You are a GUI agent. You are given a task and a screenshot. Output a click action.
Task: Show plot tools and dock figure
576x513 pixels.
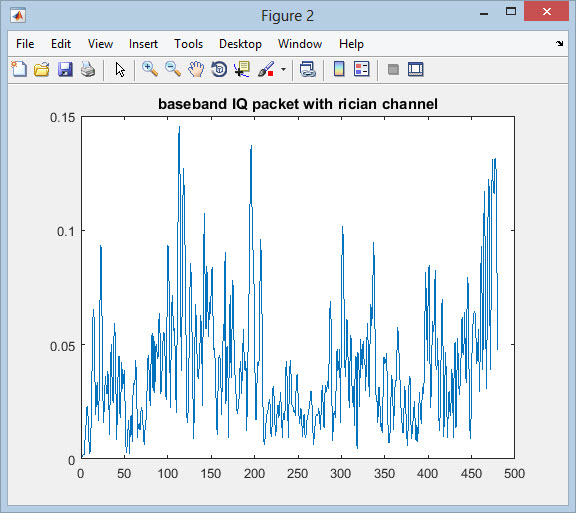415,69
